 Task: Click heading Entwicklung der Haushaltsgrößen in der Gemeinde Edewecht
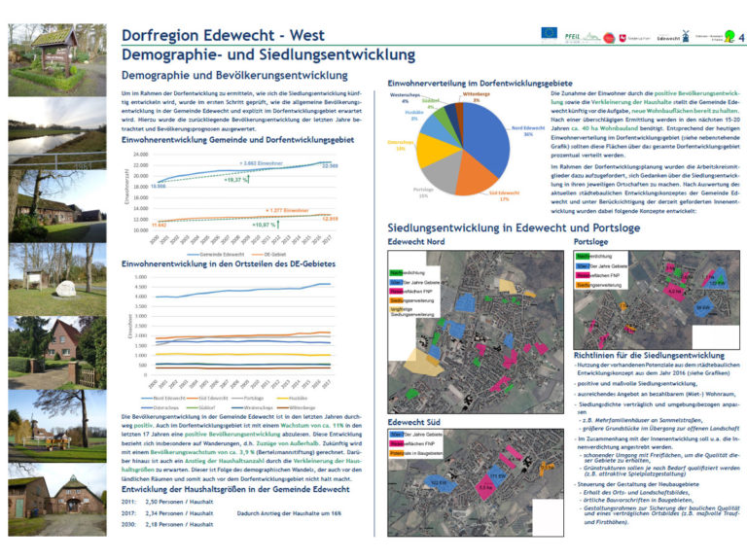(x=235, y=490)
